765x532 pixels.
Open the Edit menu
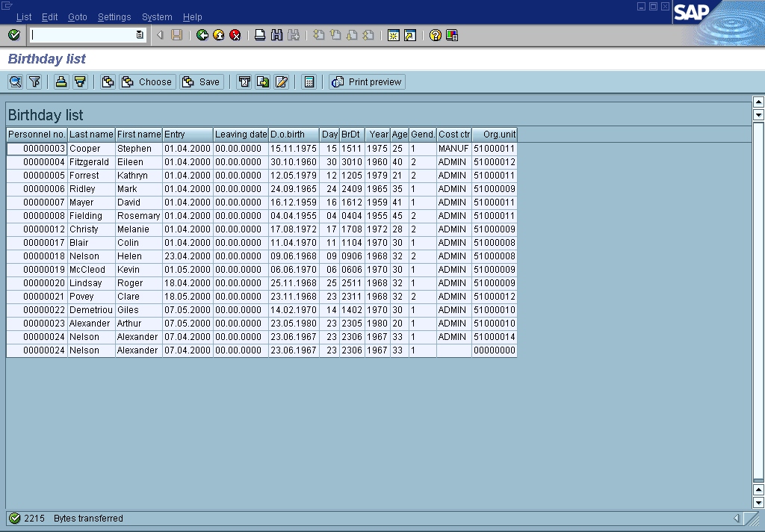[x=50, y=17]
